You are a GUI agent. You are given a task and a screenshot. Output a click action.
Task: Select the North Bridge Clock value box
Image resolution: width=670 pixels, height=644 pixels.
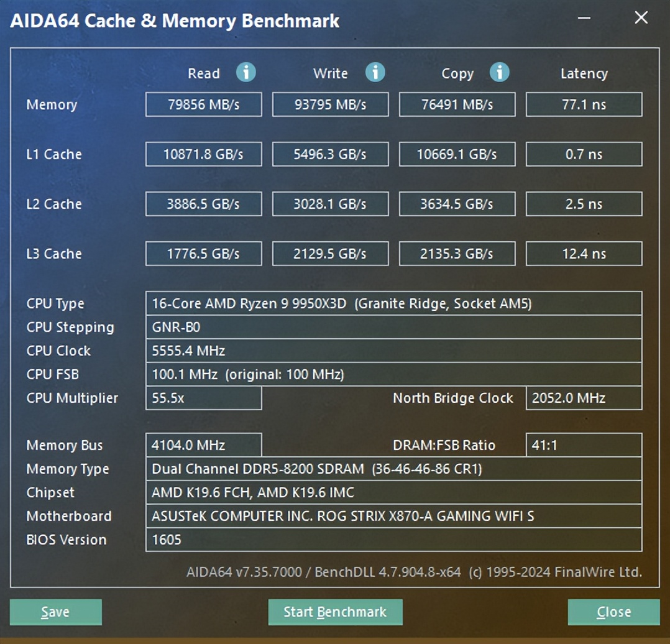(584, 398)
